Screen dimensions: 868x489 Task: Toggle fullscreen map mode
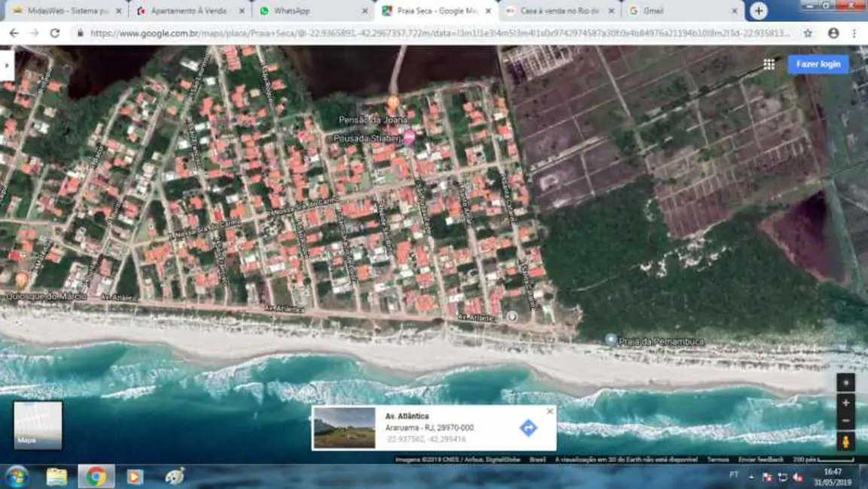tap(845, 382)
